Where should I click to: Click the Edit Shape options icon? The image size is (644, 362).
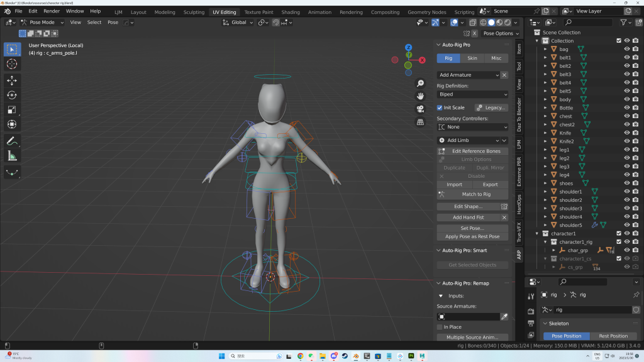click(504, 206)
